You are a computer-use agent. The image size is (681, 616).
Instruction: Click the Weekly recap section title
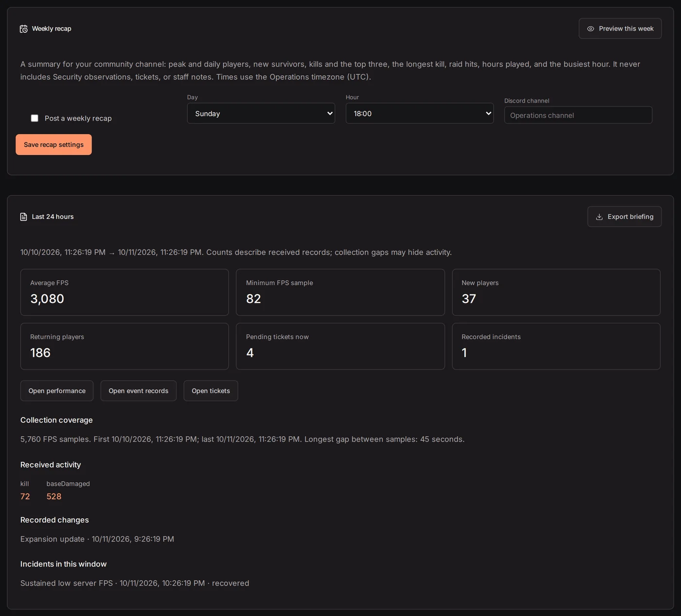pyautogui.click(x=52, y=29)
